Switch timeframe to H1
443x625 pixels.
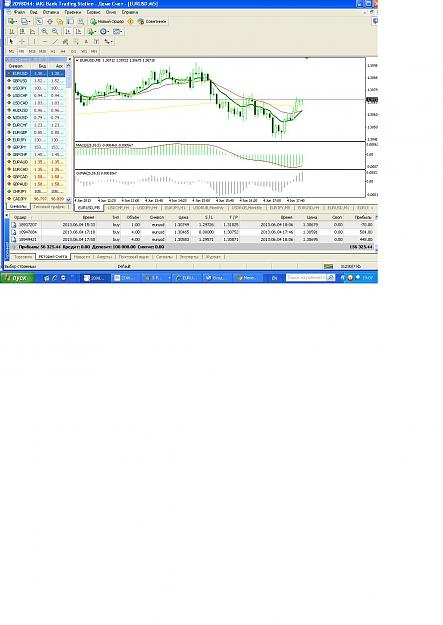[53, 51]
